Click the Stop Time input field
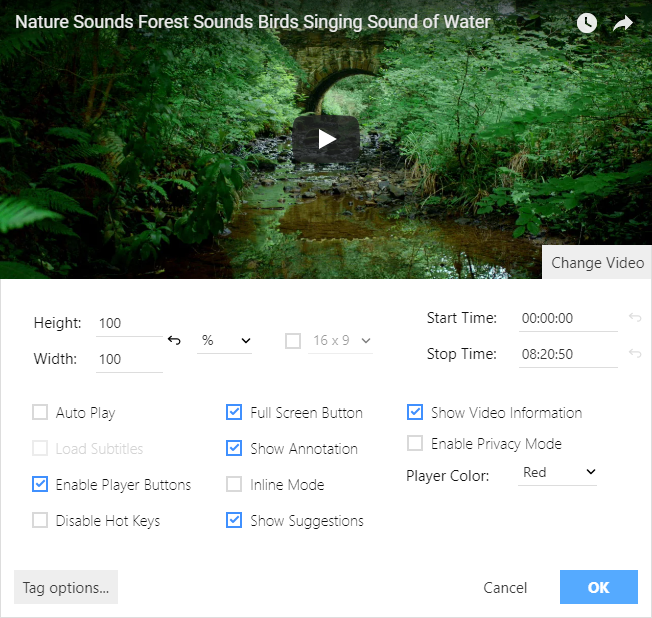The height and width of the screenshot is (618, 652). 568,354
